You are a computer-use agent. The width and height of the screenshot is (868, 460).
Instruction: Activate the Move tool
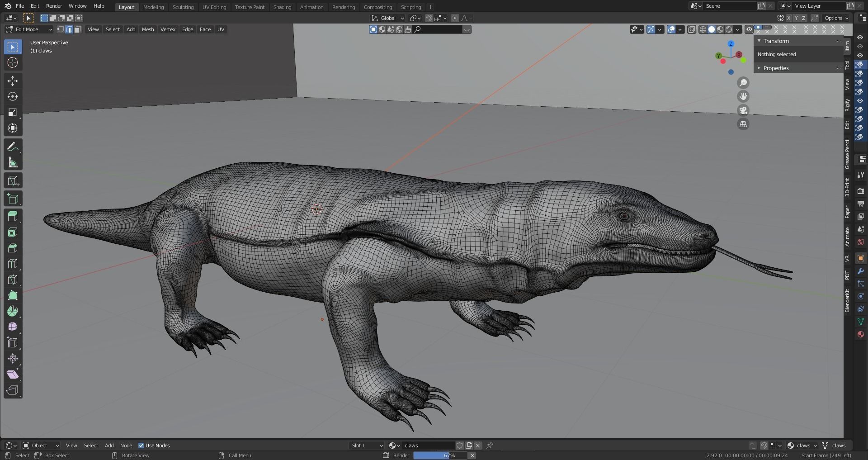(x=13, y=81)
